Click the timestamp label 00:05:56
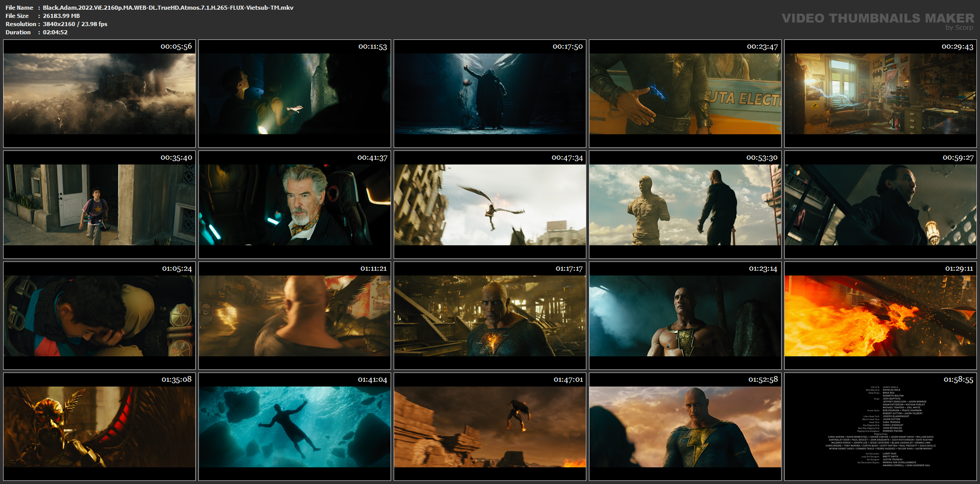Image resolution: width=980 pixels, height=484 pixels. pyautogui.click(x=176, y=47)
